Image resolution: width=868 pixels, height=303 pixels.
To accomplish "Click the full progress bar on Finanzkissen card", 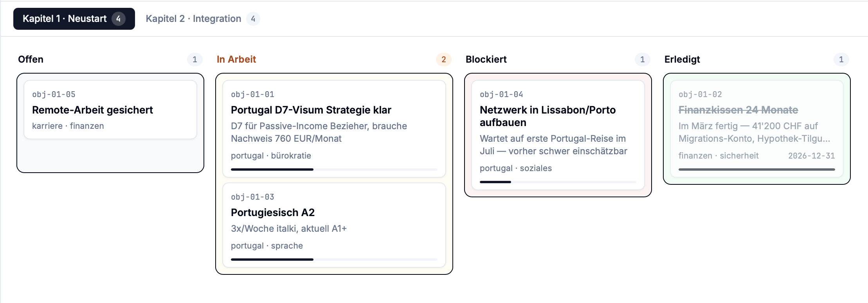I will pyautogui.click(x=756, y=169).
